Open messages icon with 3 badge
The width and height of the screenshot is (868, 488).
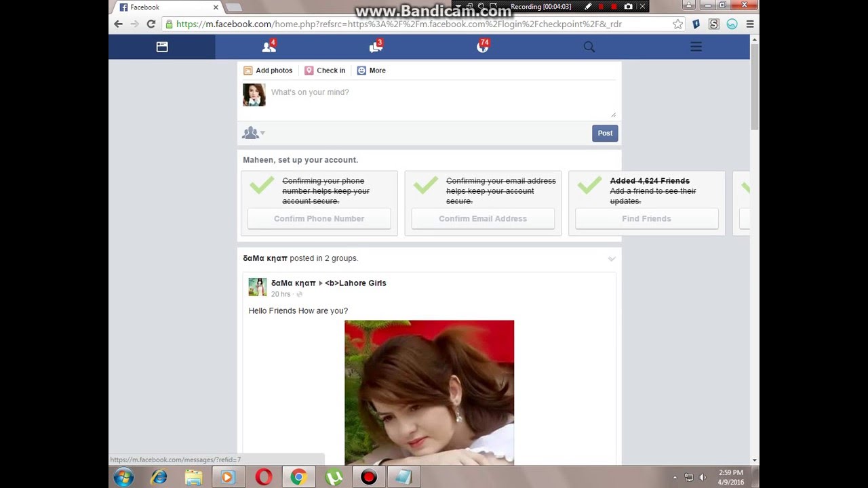click(x=376, y=47)
